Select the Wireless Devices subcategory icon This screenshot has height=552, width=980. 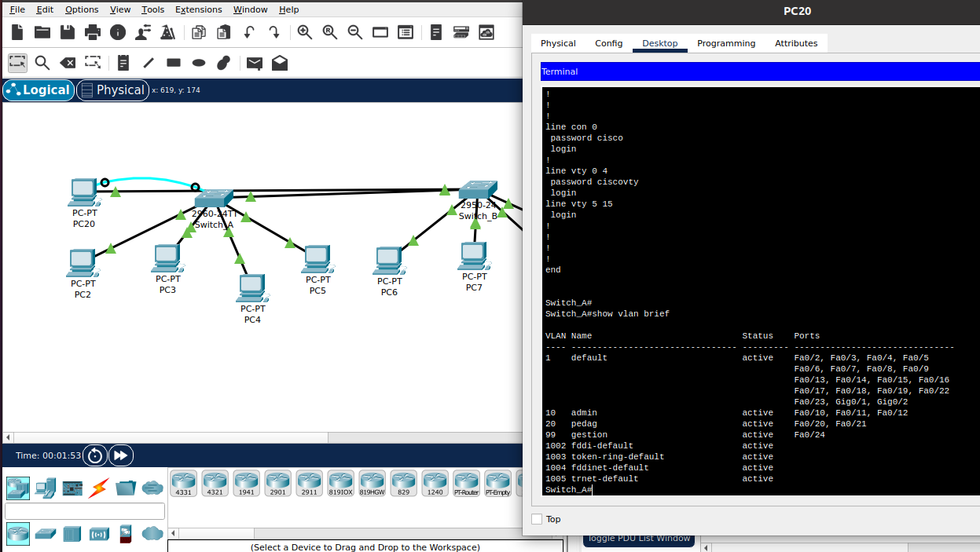(x=99, y=534)
